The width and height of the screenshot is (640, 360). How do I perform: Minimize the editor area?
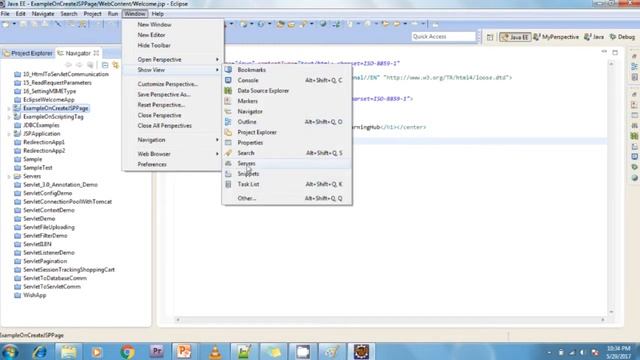(x=604, y=52)
